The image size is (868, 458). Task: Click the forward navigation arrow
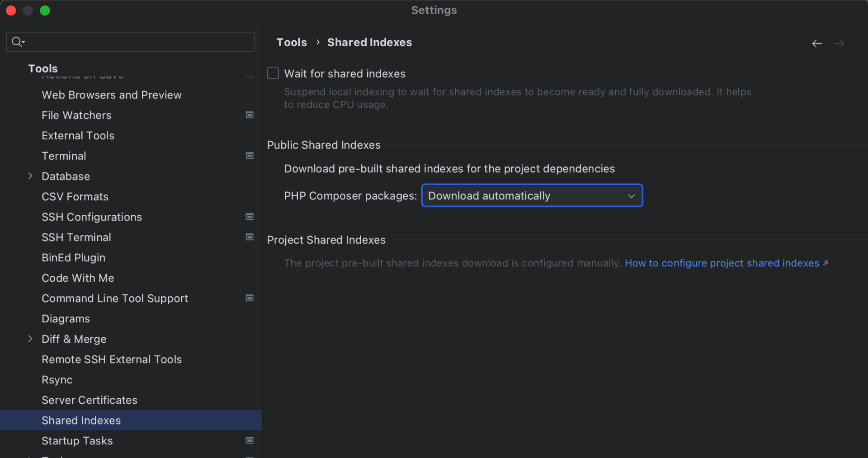point(839,43)
